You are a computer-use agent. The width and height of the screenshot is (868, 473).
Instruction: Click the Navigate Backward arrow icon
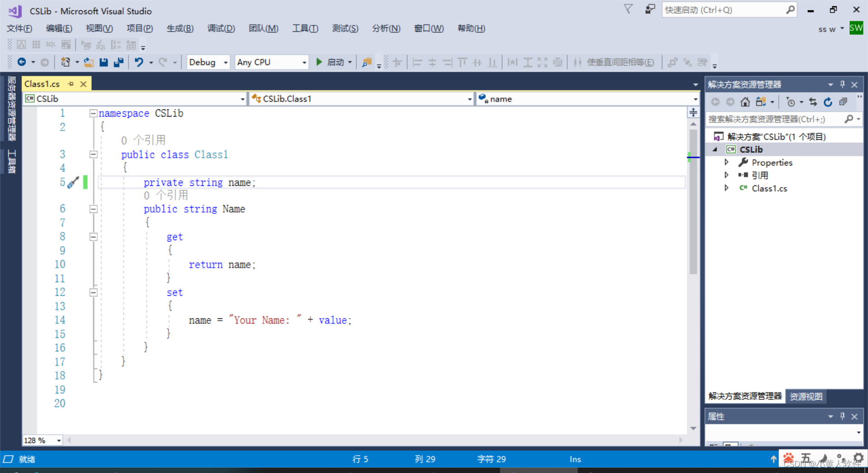tap(21, 62)
